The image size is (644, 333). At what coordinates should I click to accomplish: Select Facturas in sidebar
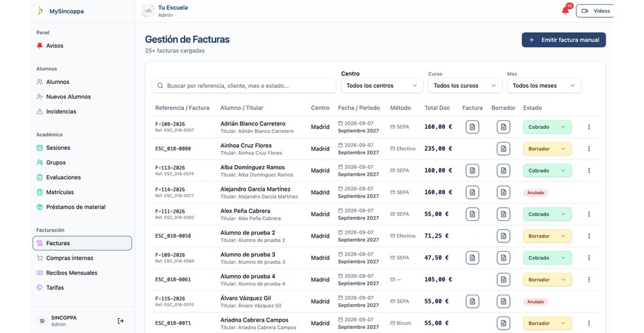click(82, 243)
